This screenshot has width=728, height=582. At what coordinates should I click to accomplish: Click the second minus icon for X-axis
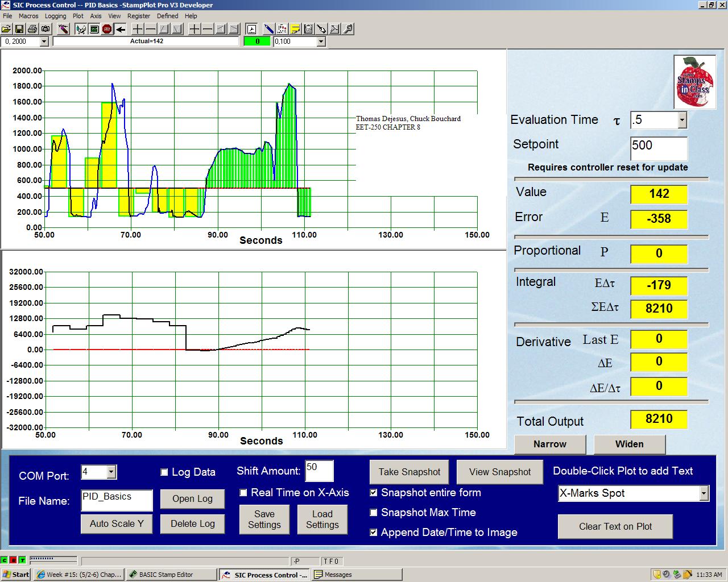[x=207, y=28]
